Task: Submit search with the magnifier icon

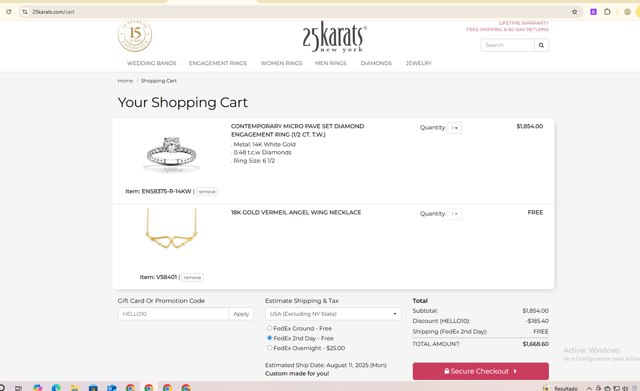Action: [x=541, y=45]
